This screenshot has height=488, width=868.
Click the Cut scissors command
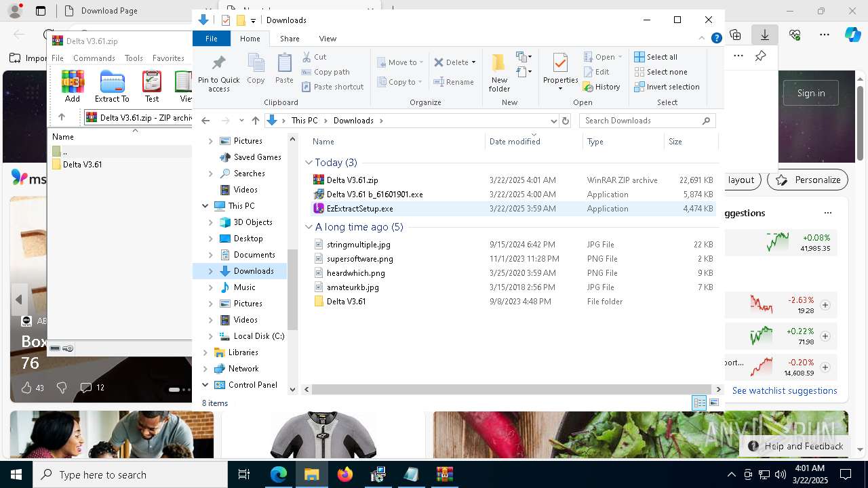pos(314,57)
